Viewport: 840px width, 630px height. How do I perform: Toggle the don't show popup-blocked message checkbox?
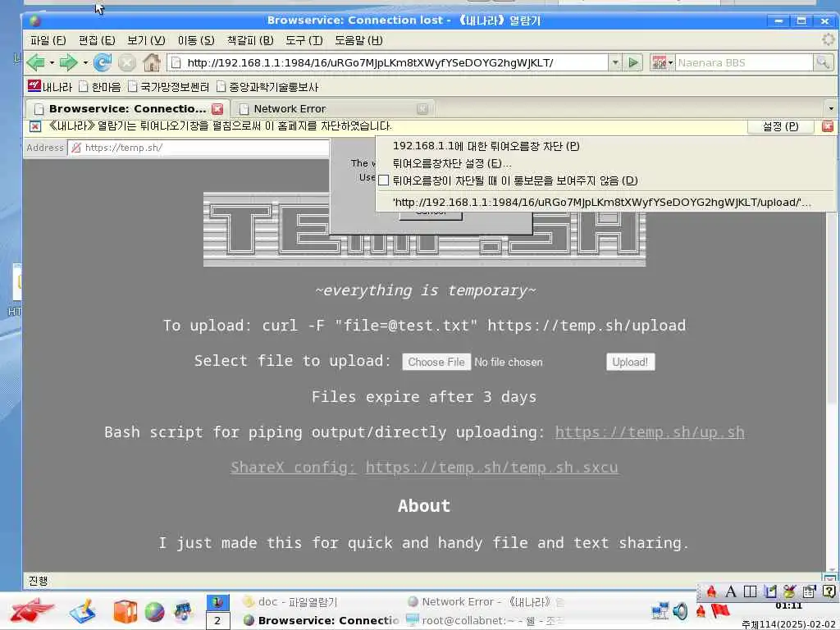pos(383,180)
